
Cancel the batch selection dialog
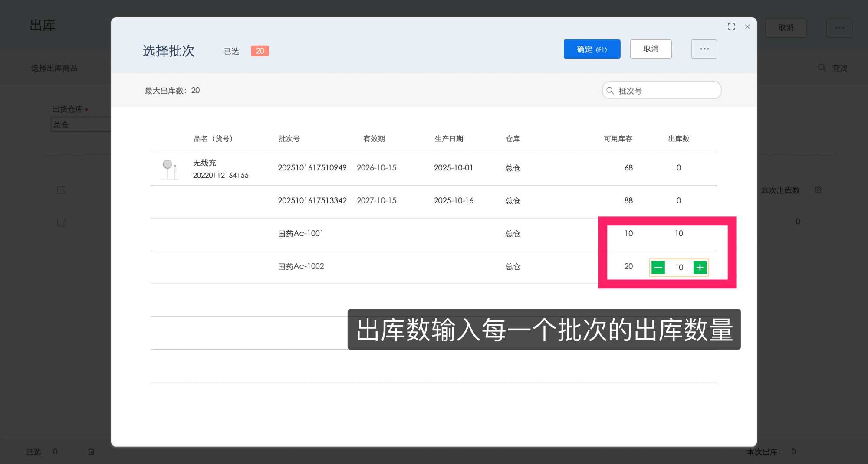pos(650,49)
